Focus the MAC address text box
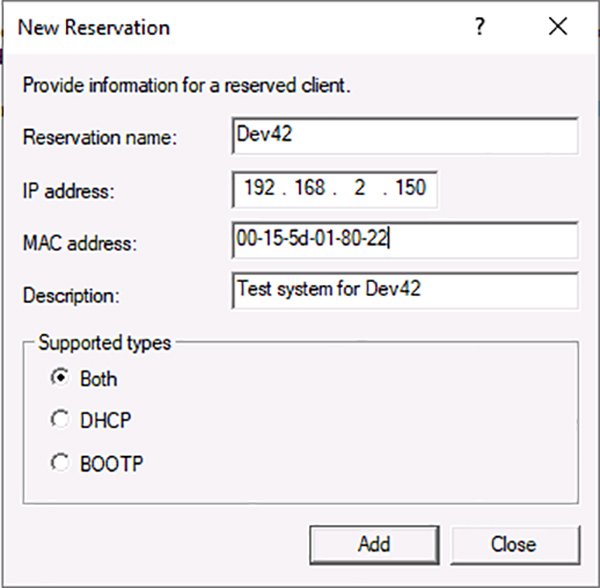600x588 pixels. click(404, 240)
